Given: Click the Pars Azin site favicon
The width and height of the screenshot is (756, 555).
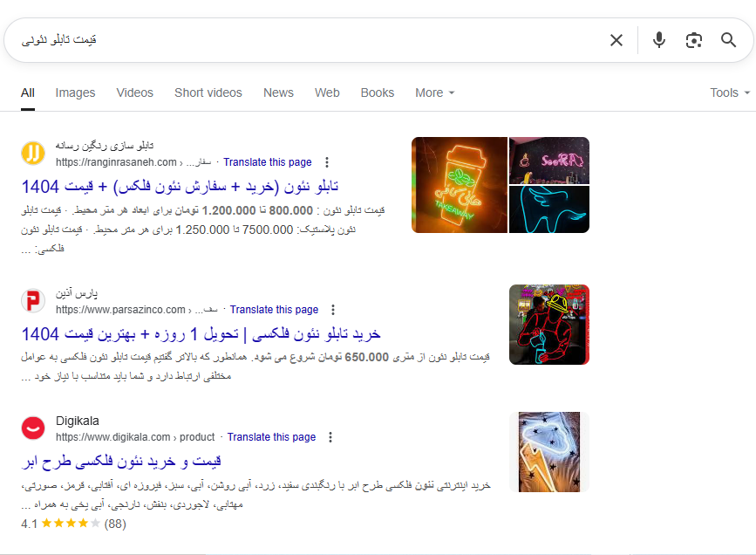Looking at the screenshot, I should point(33,301).
